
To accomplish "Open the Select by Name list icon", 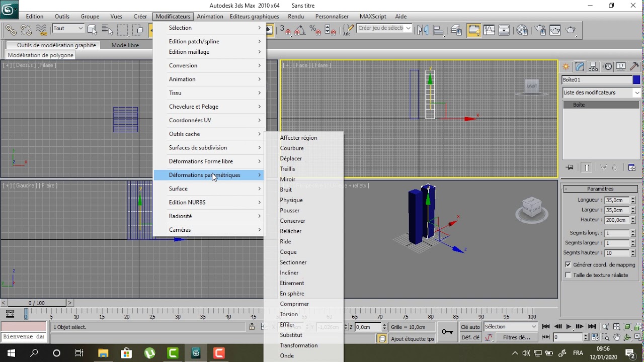I will point(107,30).
